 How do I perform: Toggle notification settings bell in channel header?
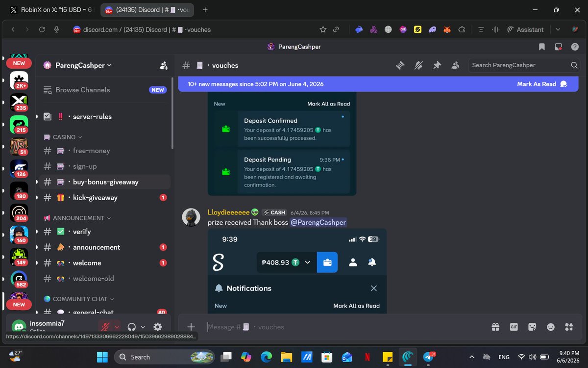click(x=418, y=65)
